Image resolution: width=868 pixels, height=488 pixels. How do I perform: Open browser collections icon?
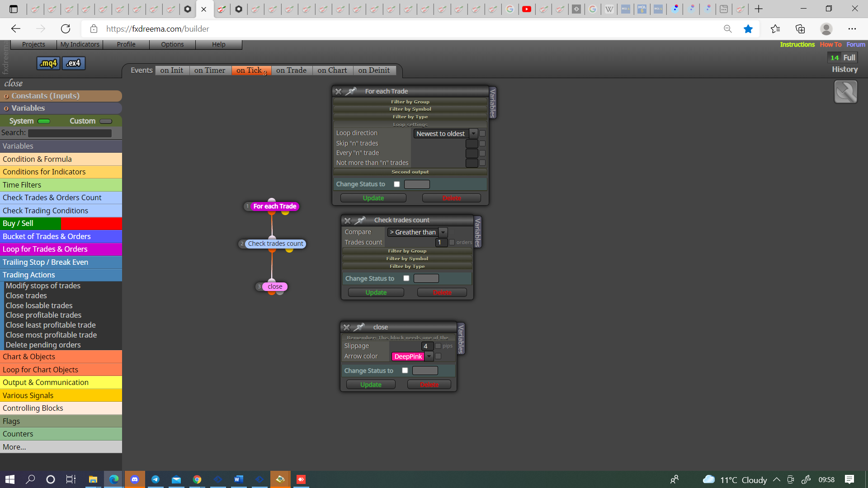(x=800, y=29)
